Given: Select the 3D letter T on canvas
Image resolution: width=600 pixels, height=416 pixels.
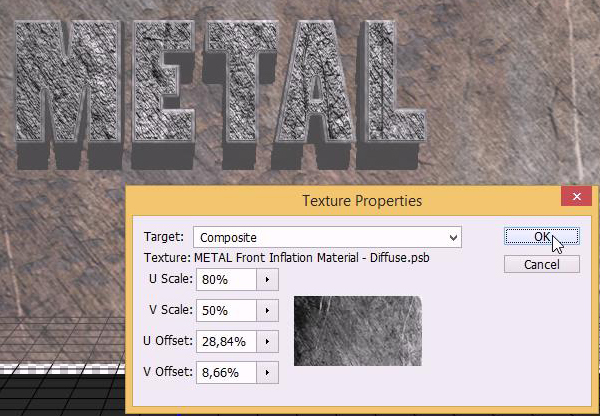Looking at the screenshot, I should coord(222,85).
